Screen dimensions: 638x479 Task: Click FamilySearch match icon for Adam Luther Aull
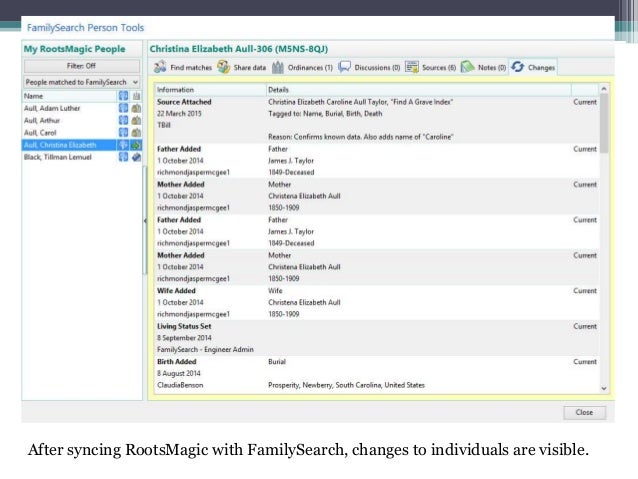(122, 107)
